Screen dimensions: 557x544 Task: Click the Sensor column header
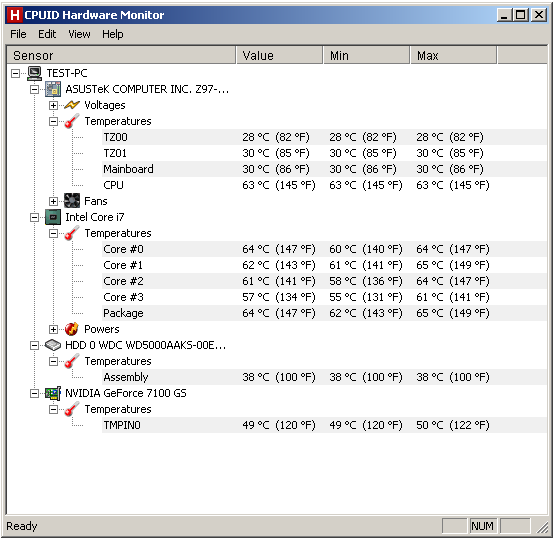click(x=121, y=55)
